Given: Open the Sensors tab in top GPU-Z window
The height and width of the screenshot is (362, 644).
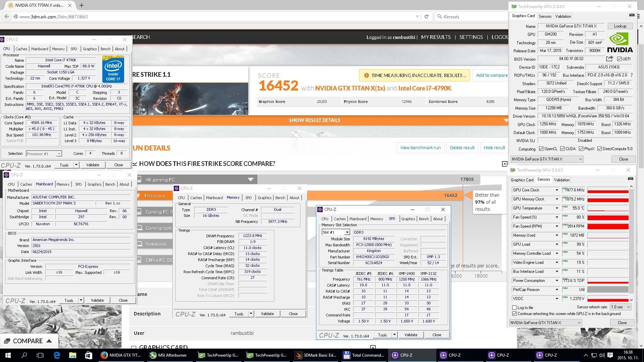Looking at the screenshot, I should 545,16.
